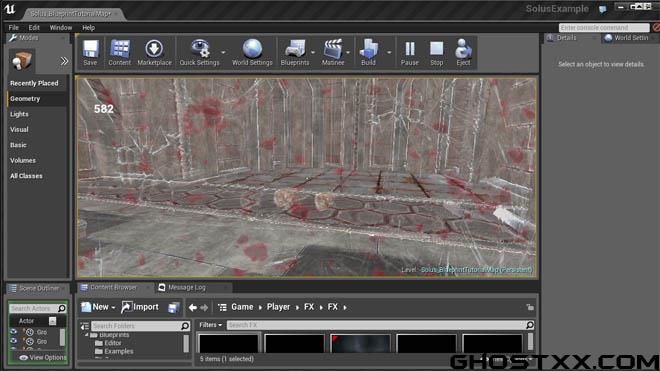The width and height of the screenshot is (660, 371).
Task: Pause the running simulation
Action: (x=409, y=52)
